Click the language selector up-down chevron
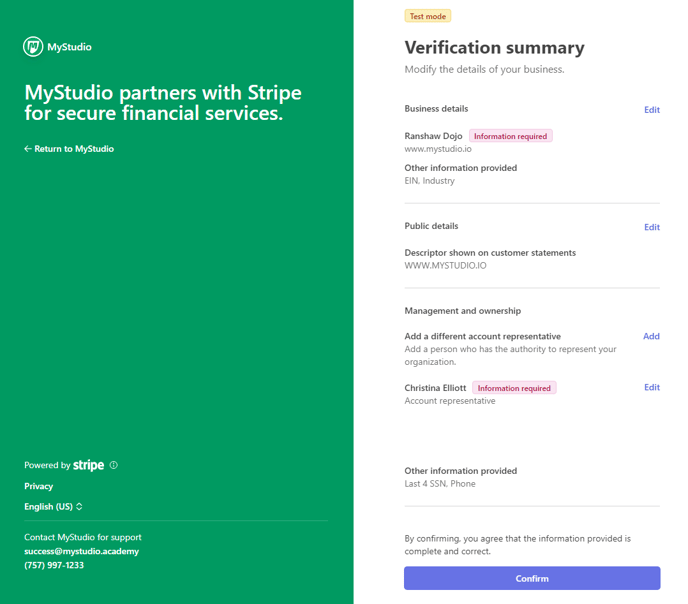 [x=79, y=507]
